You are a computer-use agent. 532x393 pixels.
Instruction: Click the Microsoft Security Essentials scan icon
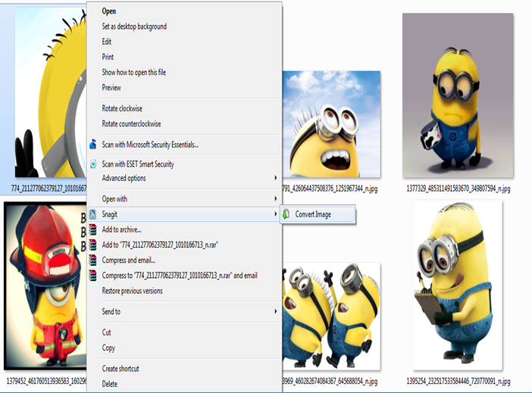(93, 144)
